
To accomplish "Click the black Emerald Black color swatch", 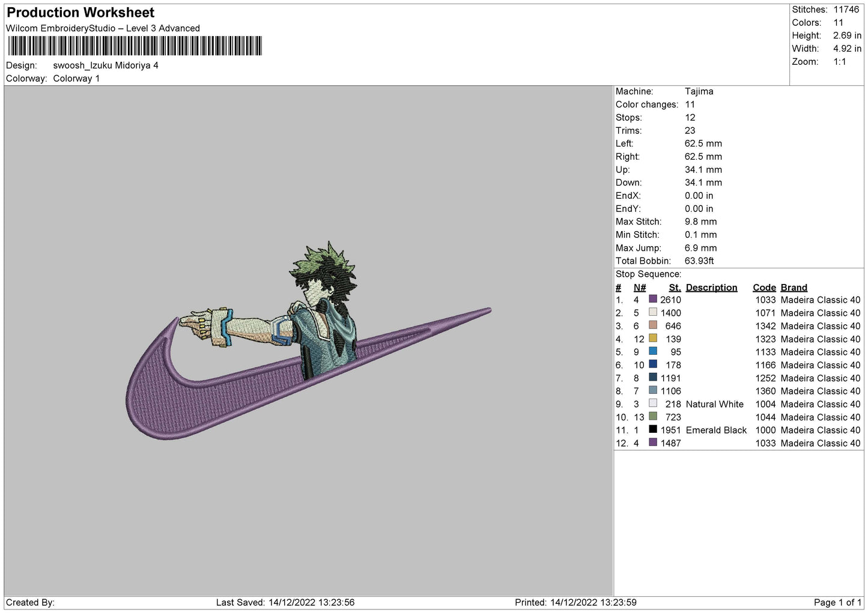I will 652,430.
